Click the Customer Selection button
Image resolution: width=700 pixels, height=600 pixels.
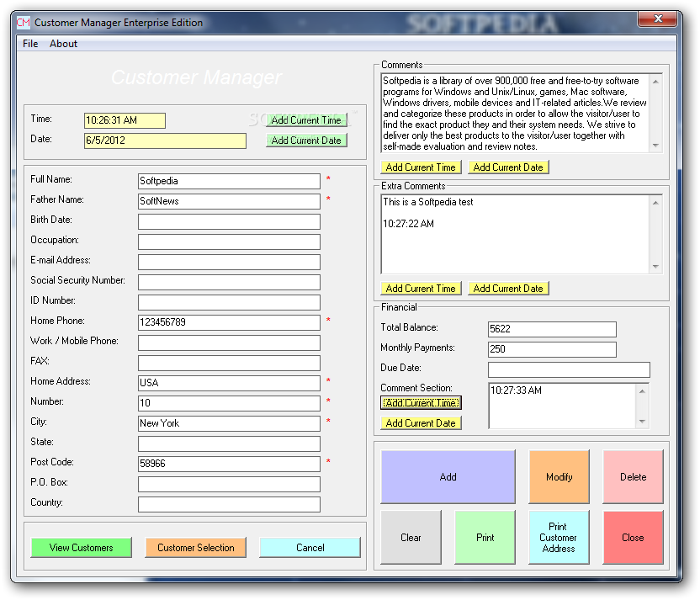195,548
